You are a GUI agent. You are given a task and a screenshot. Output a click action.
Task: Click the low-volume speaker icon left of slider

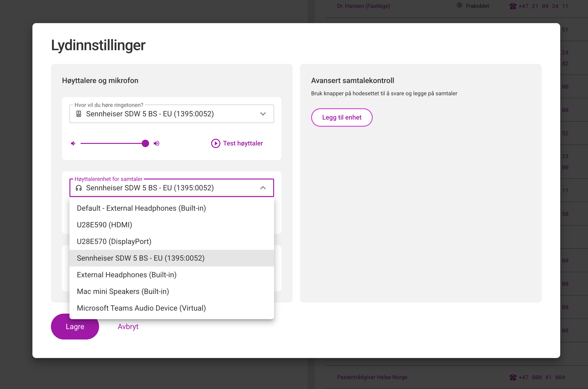tap(73, 143)
